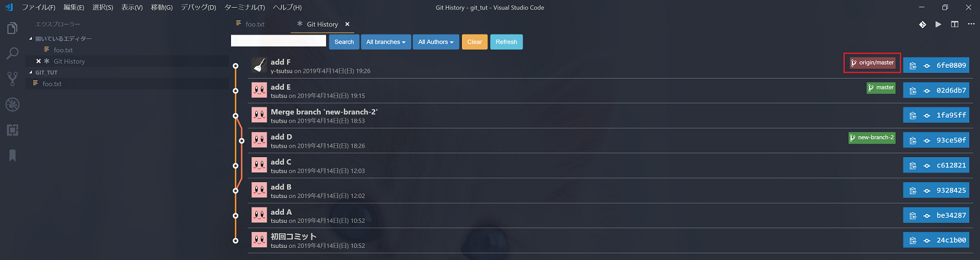Open the All branches dropdown
Viewport: 980px width, 260px height.
pos(386,42)
